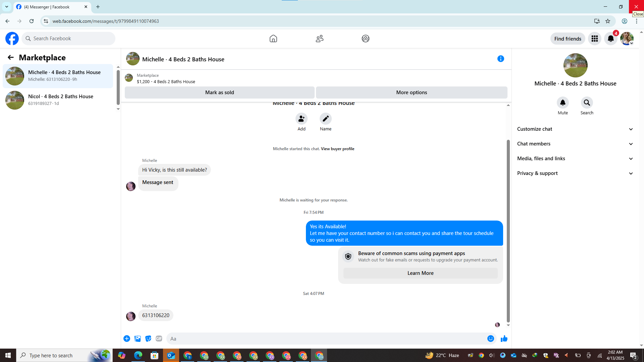Expand the Chat members section
Viewport: 644px width, 362px height.
point(575,144)
